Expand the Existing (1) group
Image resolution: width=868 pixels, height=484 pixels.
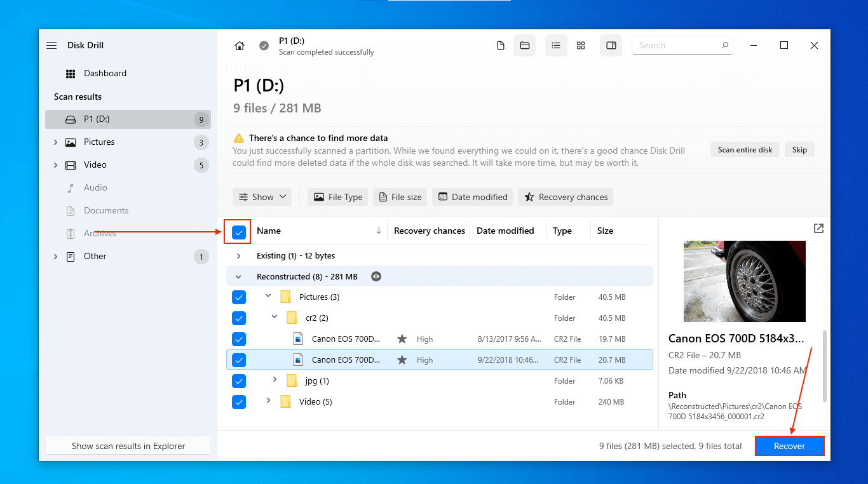point(239,256)
